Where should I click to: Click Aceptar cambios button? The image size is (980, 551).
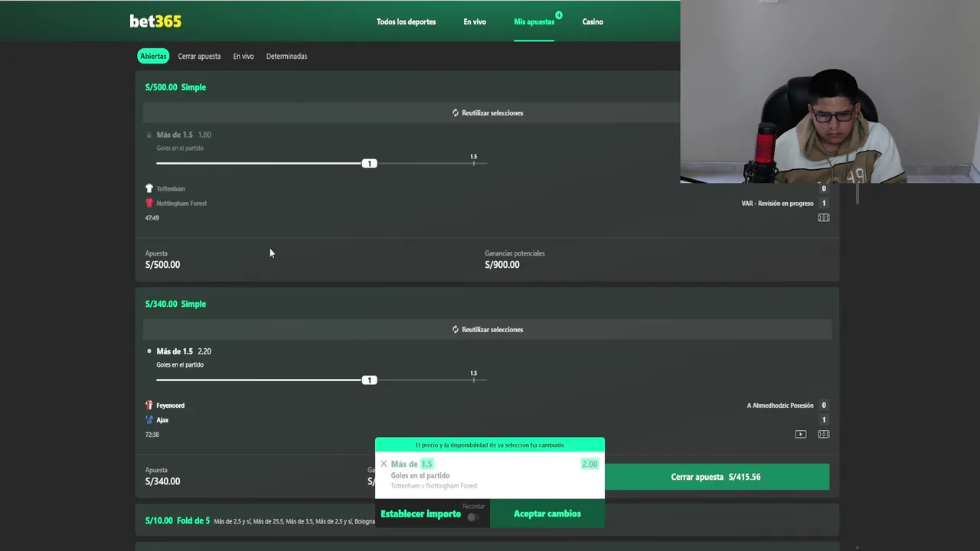point(547,514)
